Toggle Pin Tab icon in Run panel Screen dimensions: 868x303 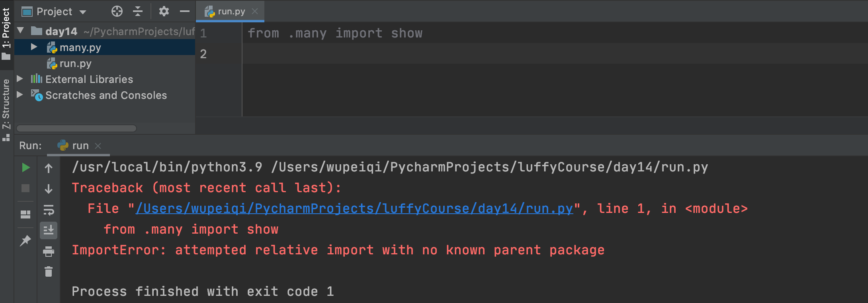coord(25,240)
